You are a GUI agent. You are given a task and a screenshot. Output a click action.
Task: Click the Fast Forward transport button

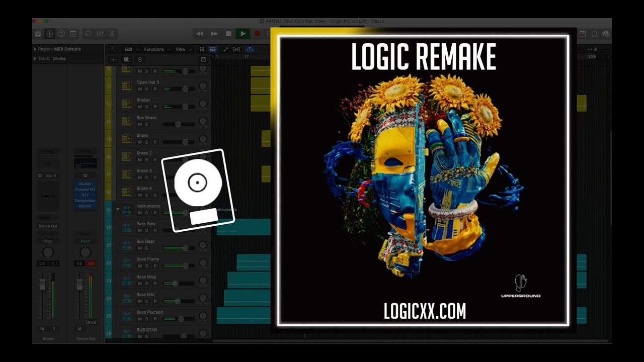(x=214, y=34)
